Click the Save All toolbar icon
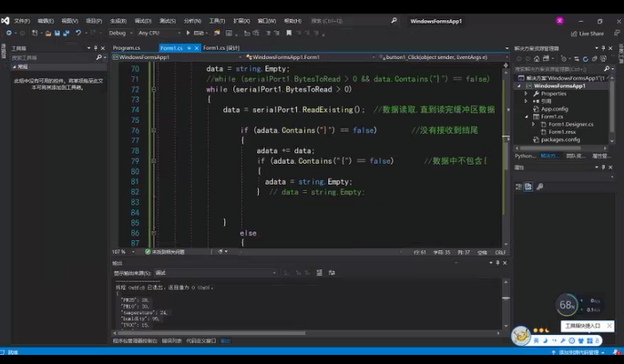This screenshot has width=624, height=364. pos(66,34)
